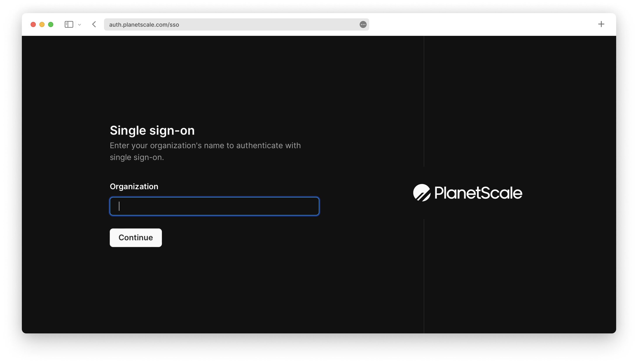This screenshot has width=638, height=364.
Task: Toggle the browser sidebar icon
Action: [x=69, y=24]
